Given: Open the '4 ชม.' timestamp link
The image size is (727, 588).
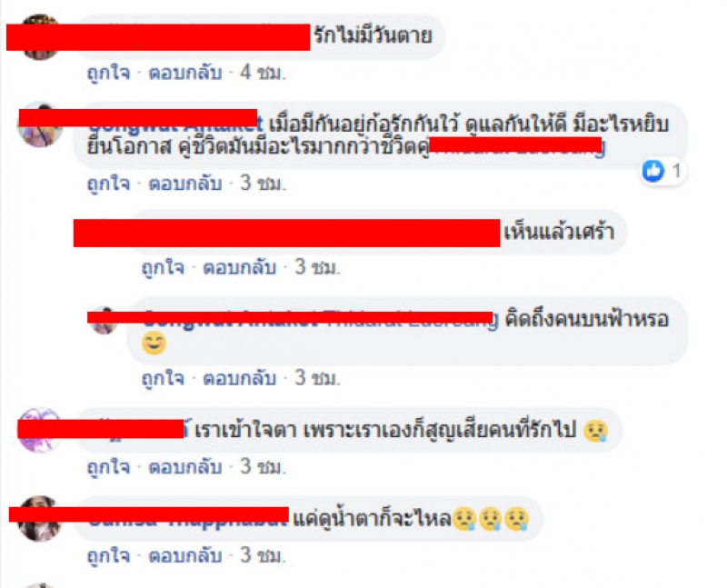Looking at the screenshot, I should pyautogui.click(x=263, y=73).
